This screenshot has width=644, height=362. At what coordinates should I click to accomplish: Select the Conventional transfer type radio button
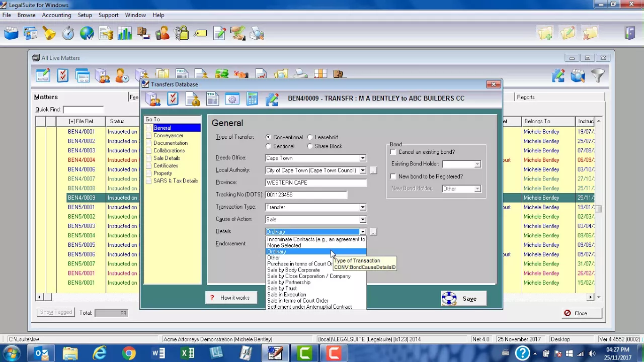click(268, 137)
